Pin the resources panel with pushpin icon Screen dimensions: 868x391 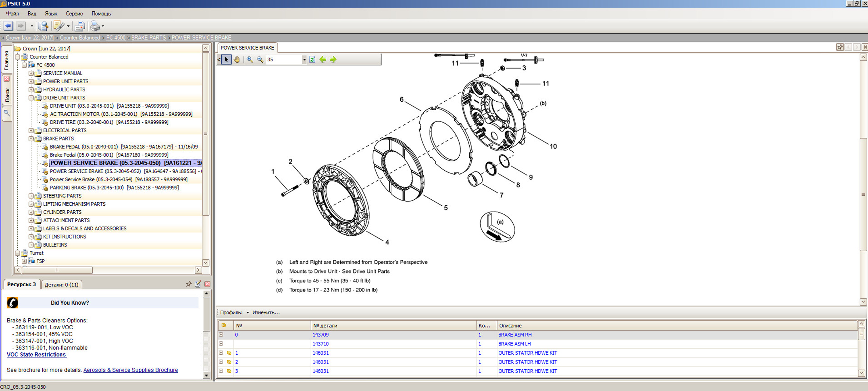189,284
